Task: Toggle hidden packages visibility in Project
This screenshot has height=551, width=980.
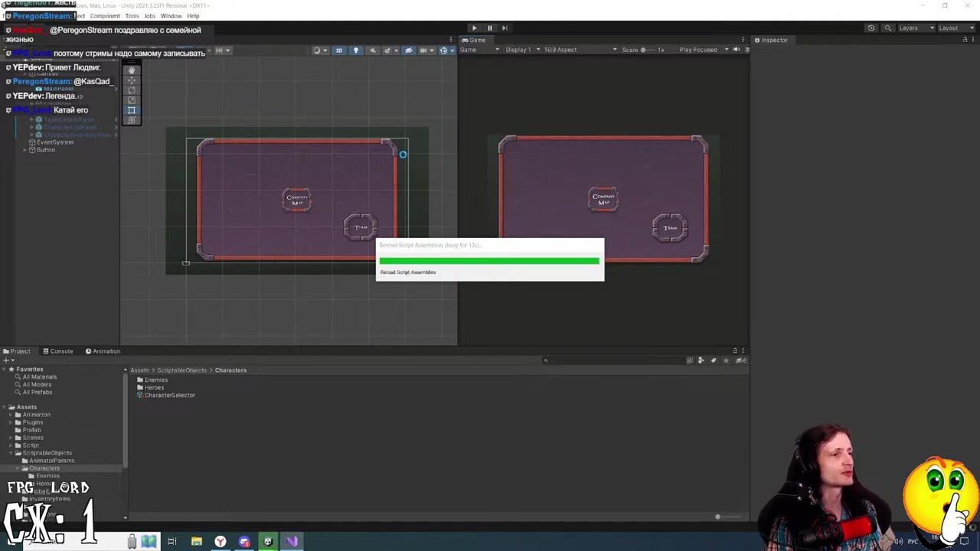Action: (740, 360)
